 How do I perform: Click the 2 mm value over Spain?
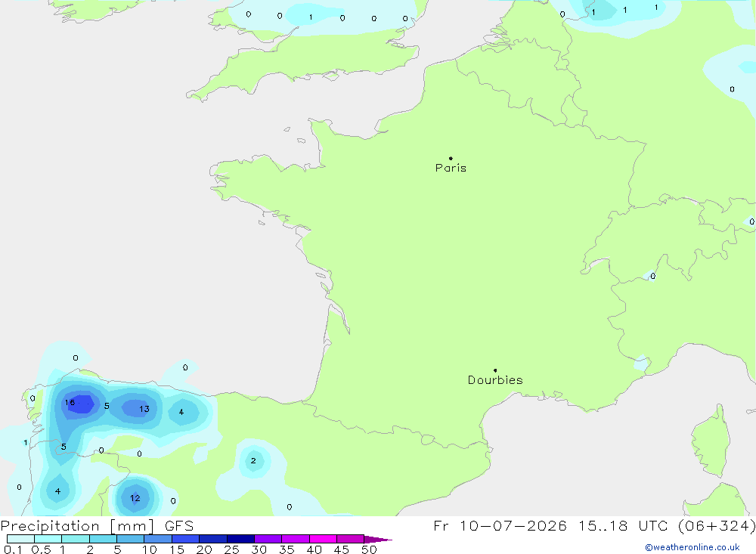(253, 461)
